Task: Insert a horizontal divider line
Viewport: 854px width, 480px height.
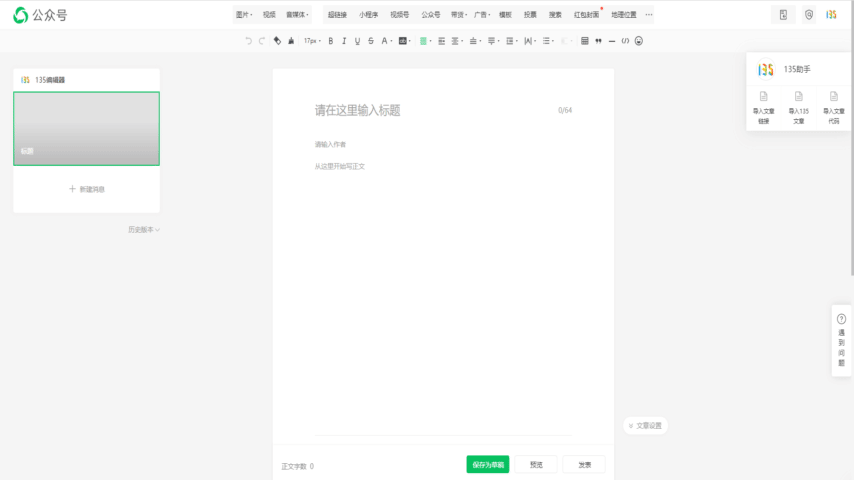Action: coord(612,41)
